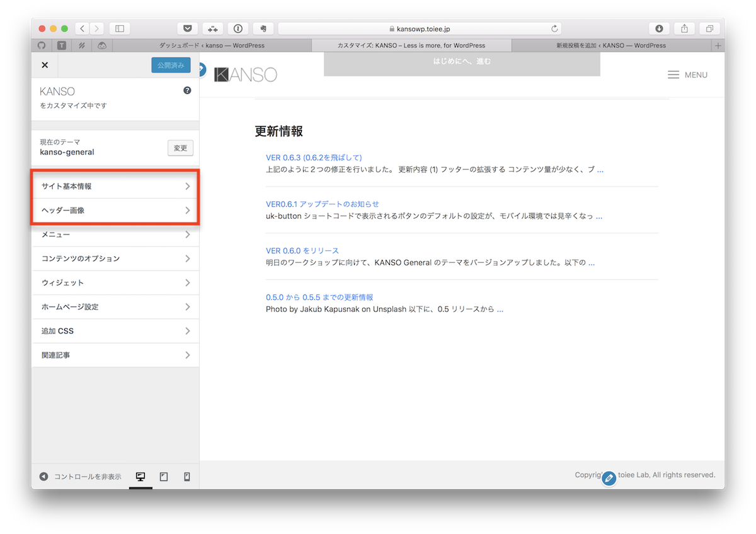
Task: Click the はじめにへ、進む banner
Action: pyautogui.click(x=462, y=64)
